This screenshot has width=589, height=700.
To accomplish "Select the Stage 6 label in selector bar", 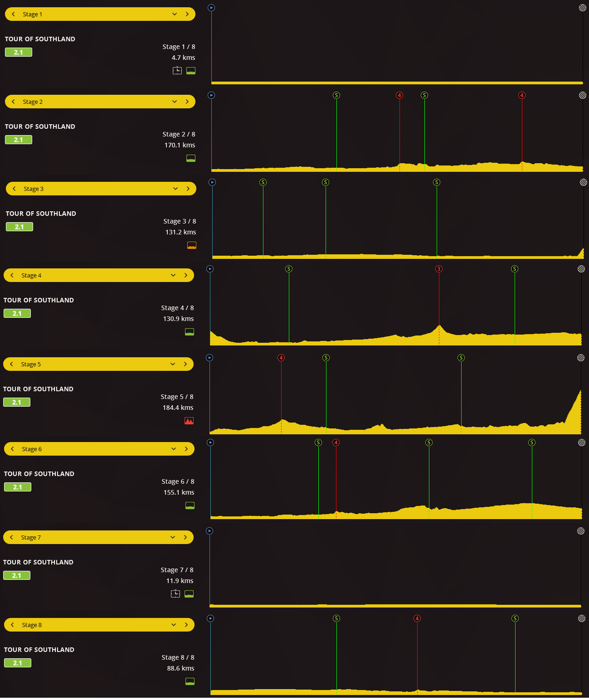I will point(32,449).
